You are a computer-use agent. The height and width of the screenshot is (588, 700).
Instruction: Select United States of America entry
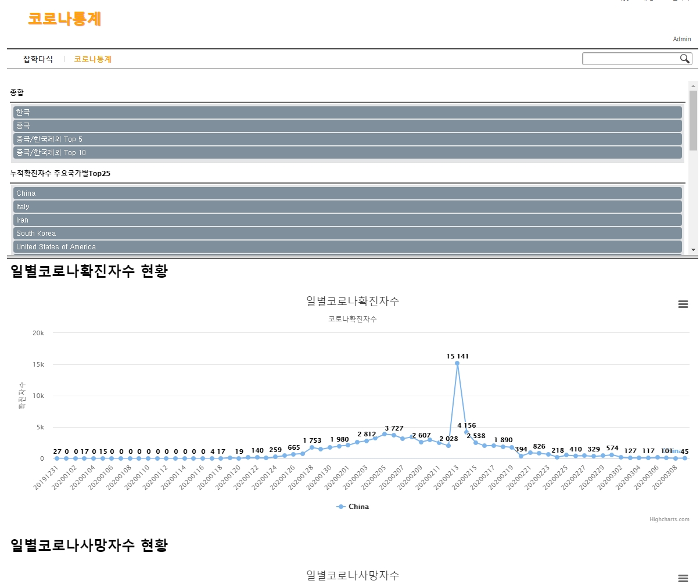[347, 247]
